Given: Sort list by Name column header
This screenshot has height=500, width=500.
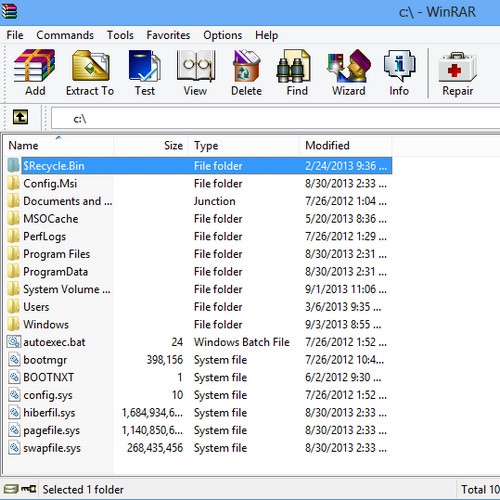Looking at the screenshot, I should [x=59, y=146].
